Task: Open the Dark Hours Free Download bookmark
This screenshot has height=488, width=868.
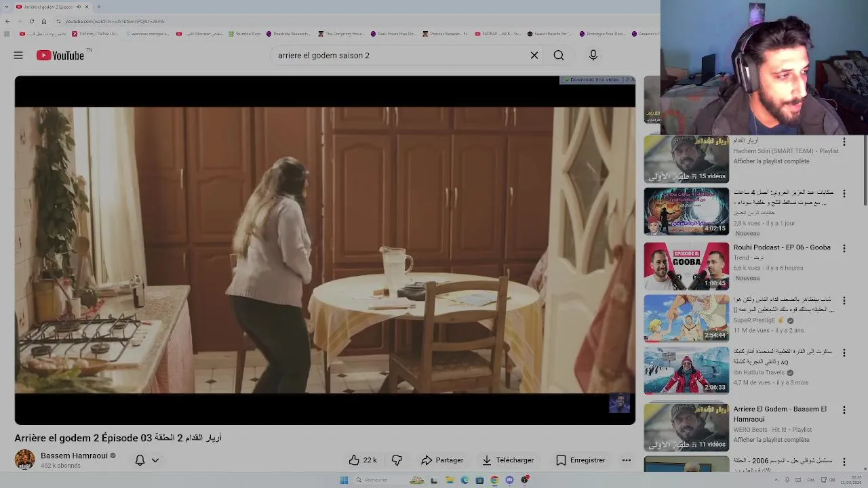Action: tap(393, 34)
